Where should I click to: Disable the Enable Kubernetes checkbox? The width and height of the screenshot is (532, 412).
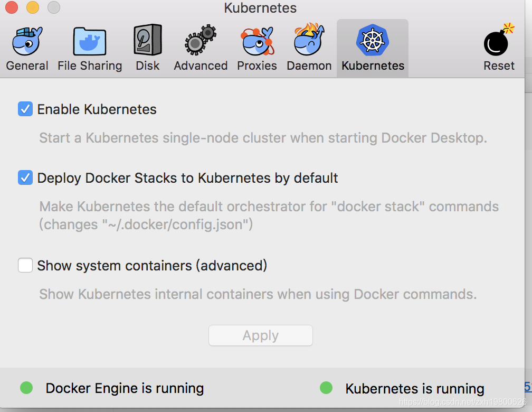click(x=25, y=109)
